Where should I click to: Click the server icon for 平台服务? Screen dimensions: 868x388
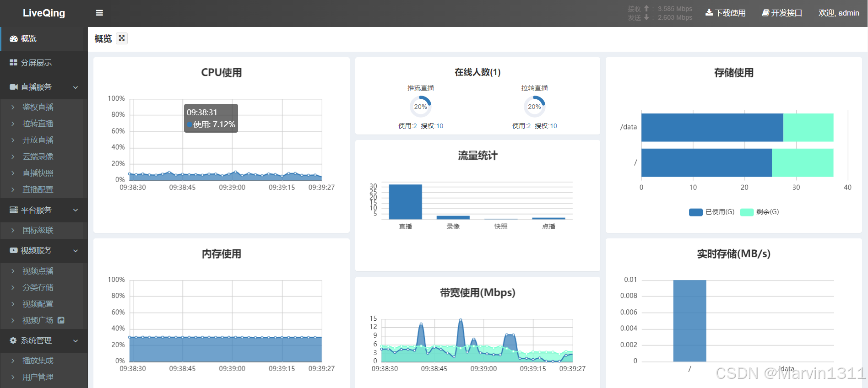click(x=14, y=210)
